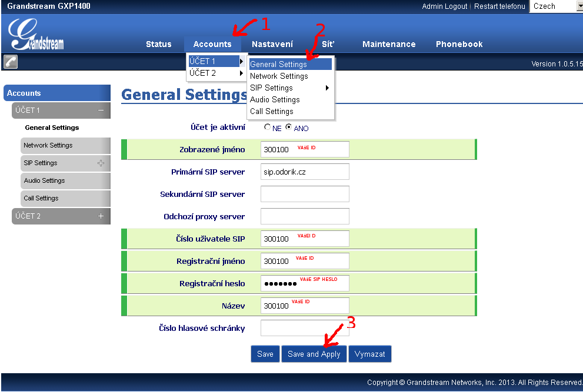Click the Admin Logout link
The image size is (583, 392).
444,6
